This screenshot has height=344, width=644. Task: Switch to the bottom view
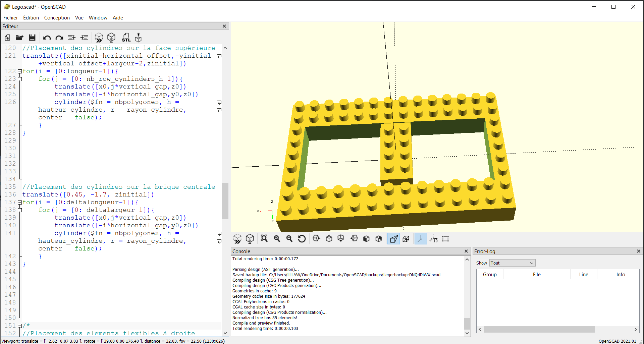(x=341, y=239)
